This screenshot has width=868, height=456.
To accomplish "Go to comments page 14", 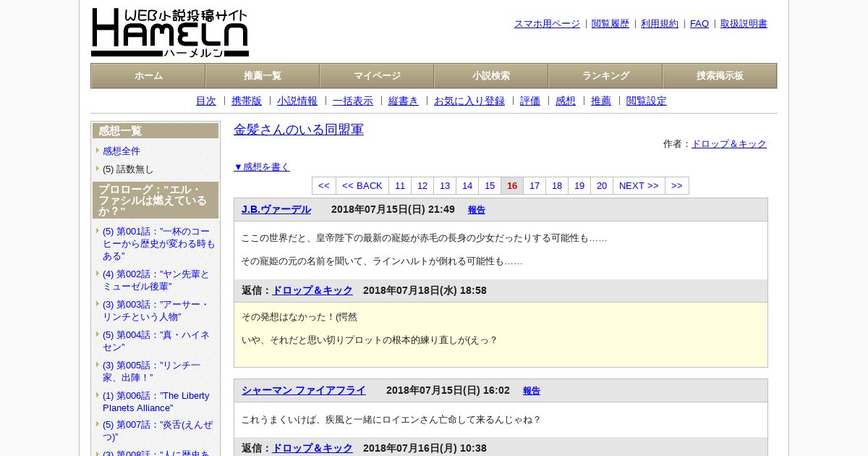I will pyautogui.click(x=467, y=186).
